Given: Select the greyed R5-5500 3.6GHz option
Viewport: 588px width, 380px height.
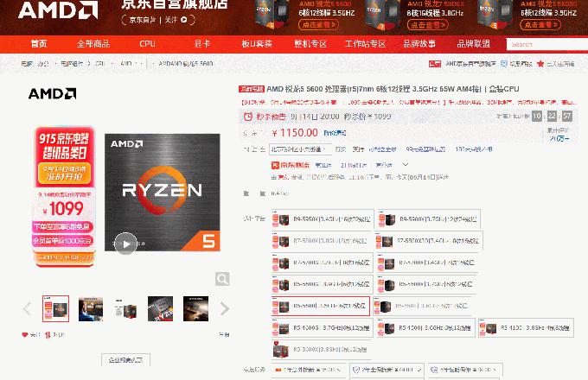Looking at the screenshot, I should [x=422, y=307].
